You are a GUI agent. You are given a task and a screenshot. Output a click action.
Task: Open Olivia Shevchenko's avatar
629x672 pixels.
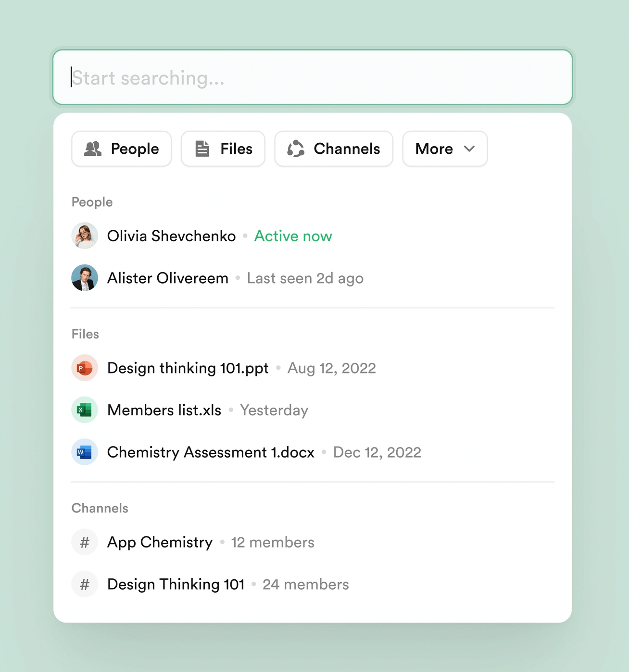[85, 236]
